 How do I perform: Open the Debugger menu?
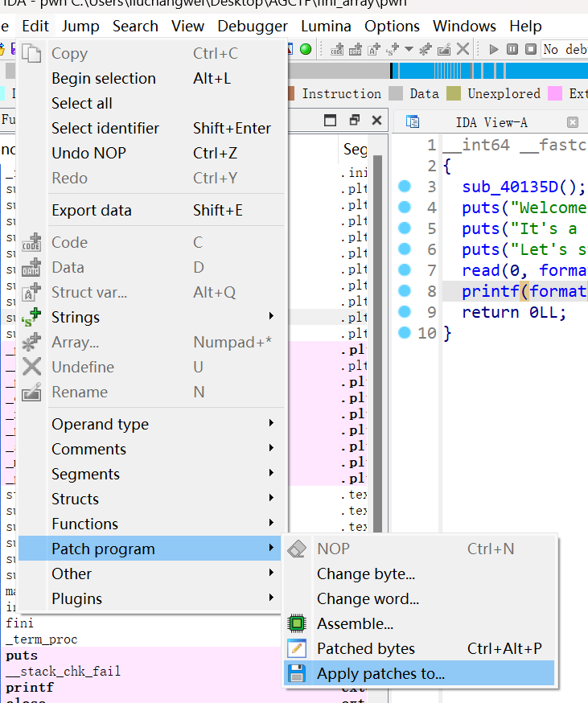[253, 26]
